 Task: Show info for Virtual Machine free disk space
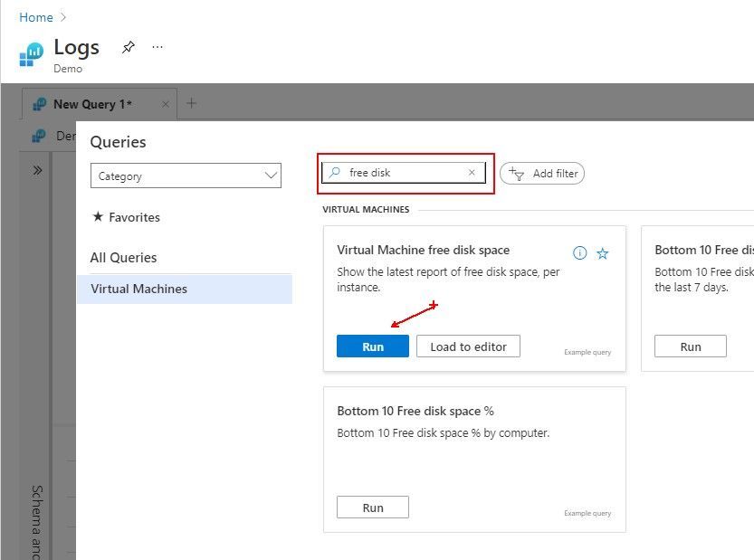click(x=580, y=252)
